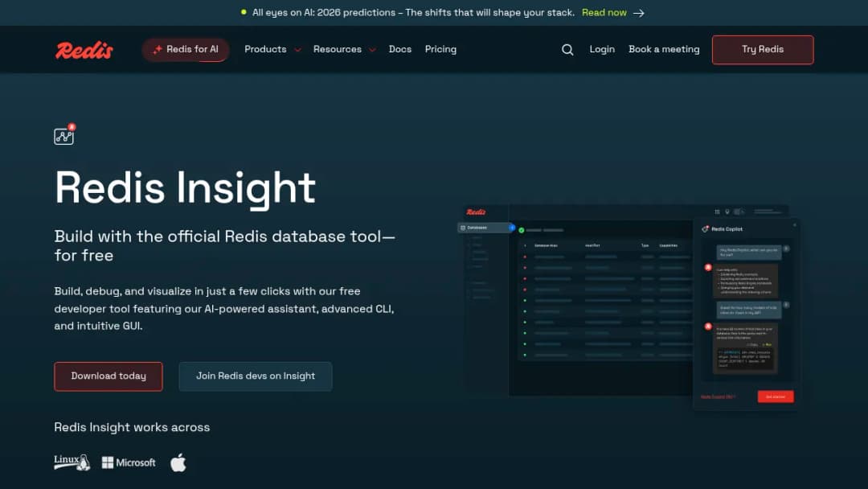Click the Redis logo in the header
868x489 pixels.
[x=84, y=50]
